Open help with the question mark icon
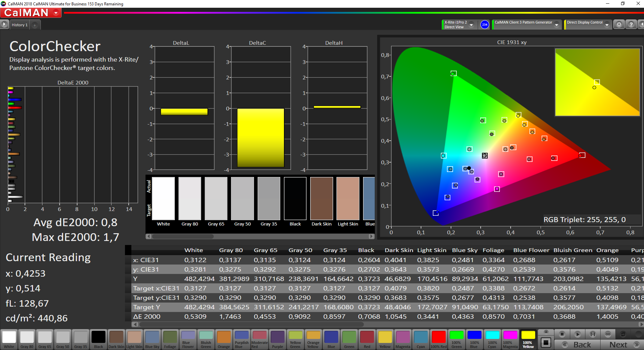Viewport: 644px width, 350px height. click(631, 25)
